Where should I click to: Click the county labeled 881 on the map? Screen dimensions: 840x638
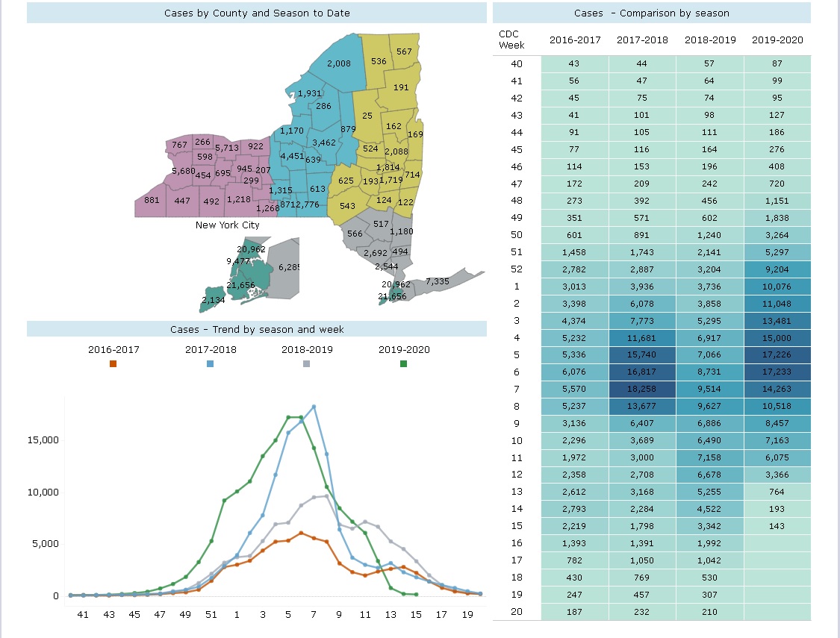click(152, 200)
